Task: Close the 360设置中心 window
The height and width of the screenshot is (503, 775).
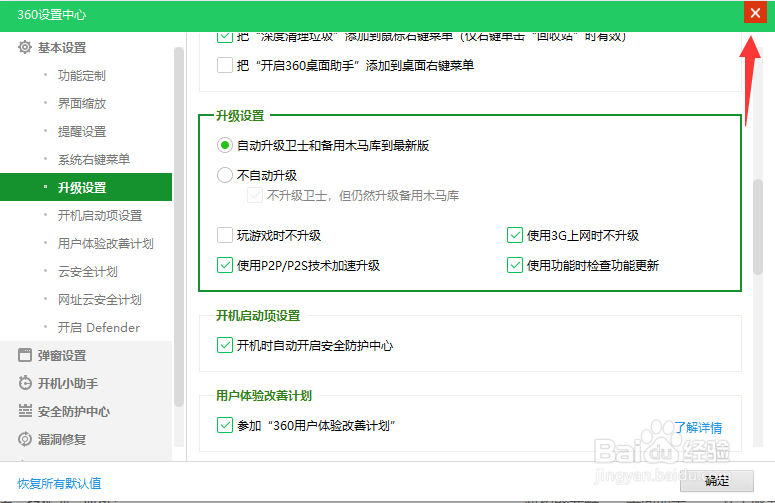Action: point(755,13)
